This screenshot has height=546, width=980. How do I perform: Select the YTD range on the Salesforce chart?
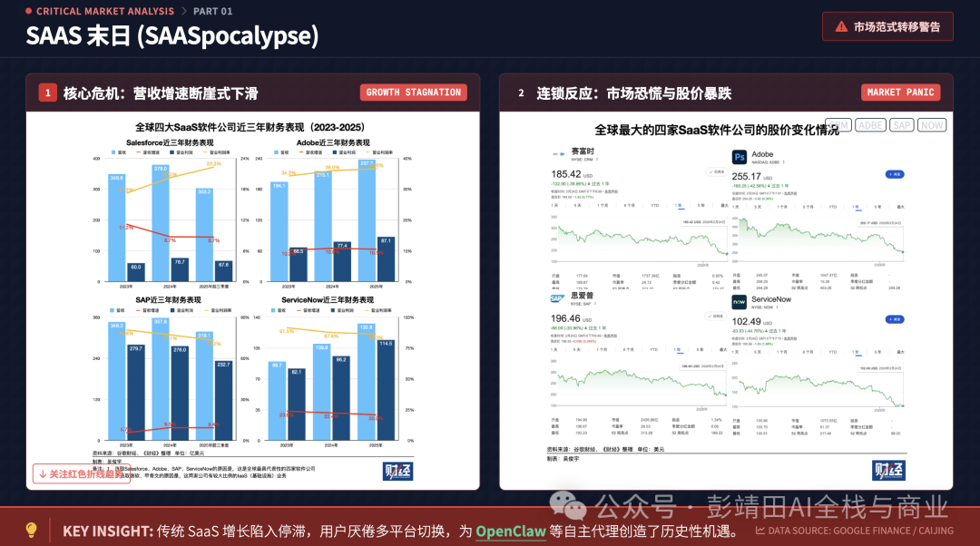click(x=653, y=206)
